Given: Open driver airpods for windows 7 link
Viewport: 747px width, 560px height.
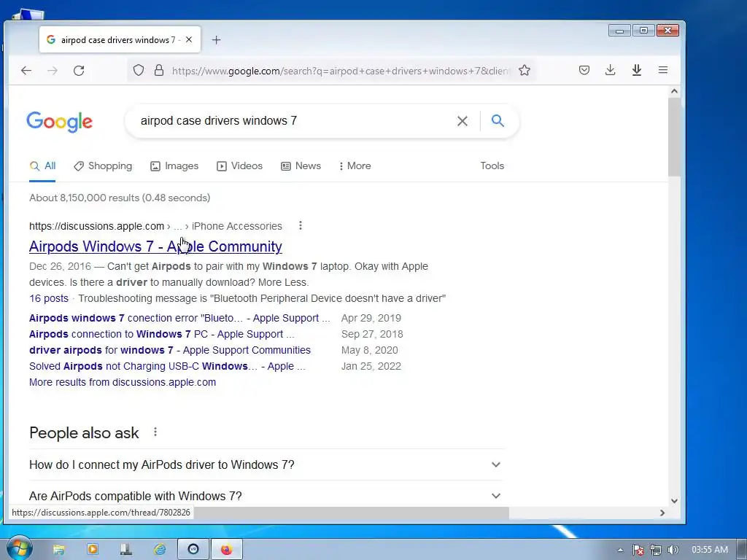Looking at the screenshot, I should 169,350.
